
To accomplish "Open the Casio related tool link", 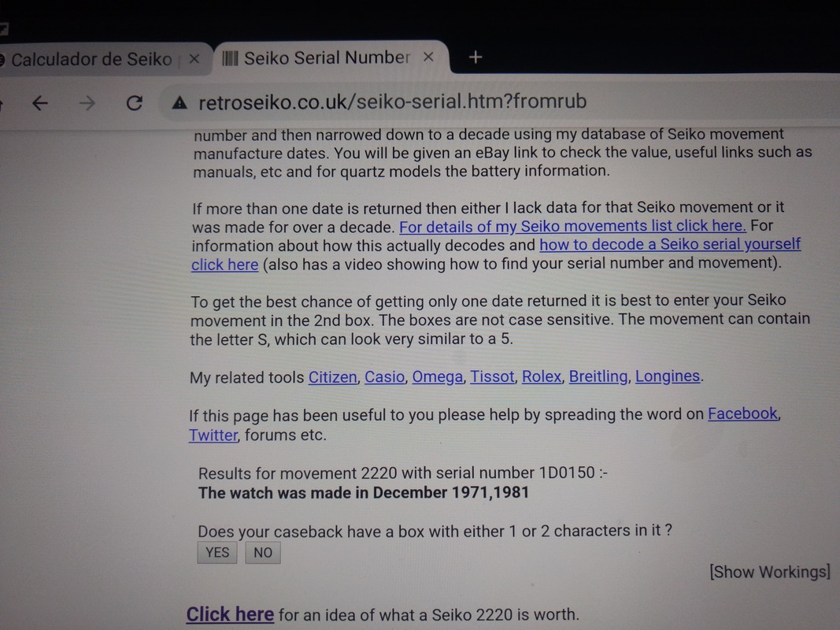I will 384,376.
